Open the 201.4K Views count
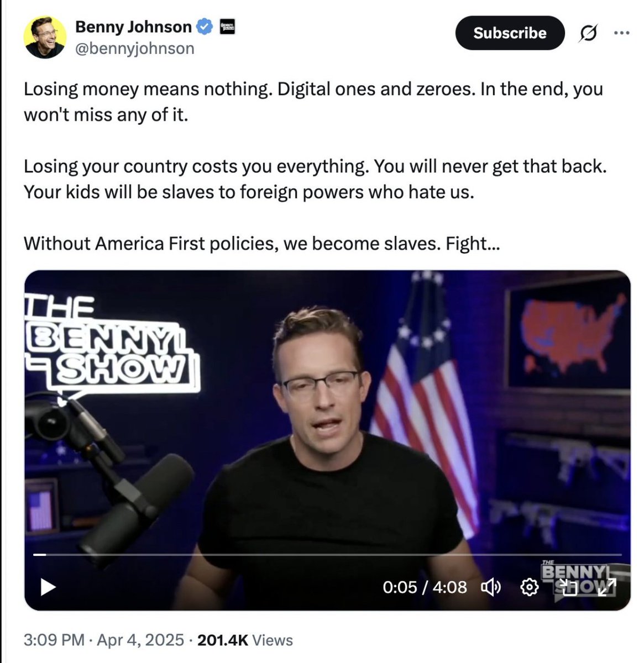This screenshot has width=644, height=663. pos(245,640)
